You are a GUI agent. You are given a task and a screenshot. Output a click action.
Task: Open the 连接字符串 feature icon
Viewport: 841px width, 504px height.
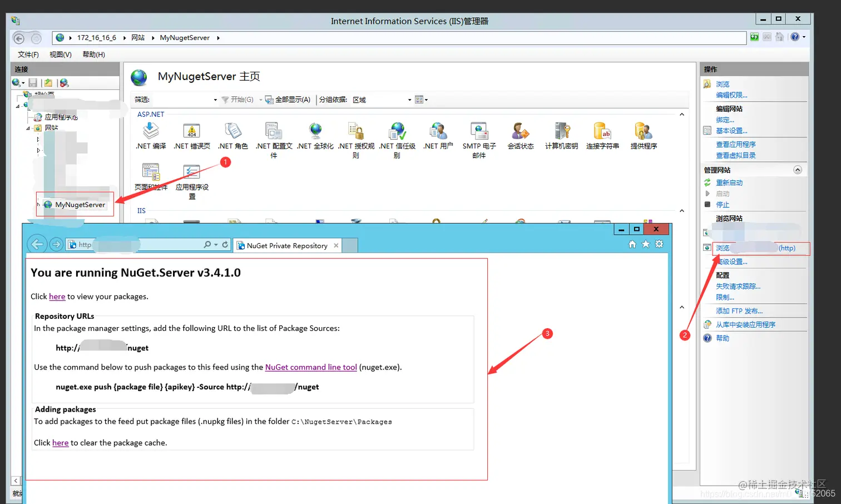602,131
